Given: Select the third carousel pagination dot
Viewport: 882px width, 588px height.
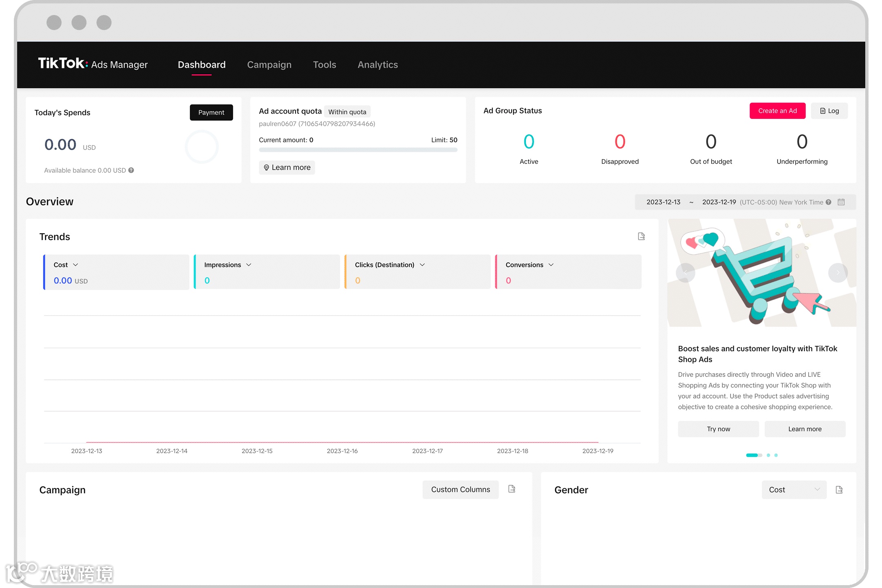Looking at the screenshot, I should point(776,455).
